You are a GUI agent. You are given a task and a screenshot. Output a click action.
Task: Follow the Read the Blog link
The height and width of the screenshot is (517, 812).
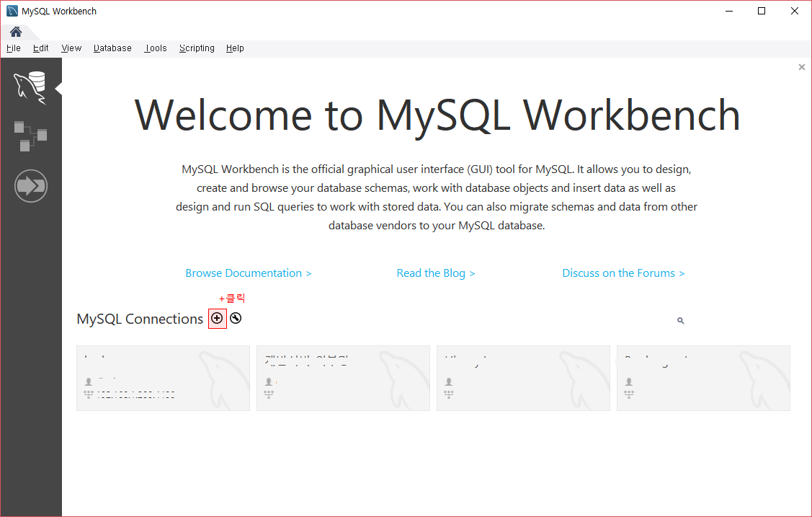tap(435, 273)
